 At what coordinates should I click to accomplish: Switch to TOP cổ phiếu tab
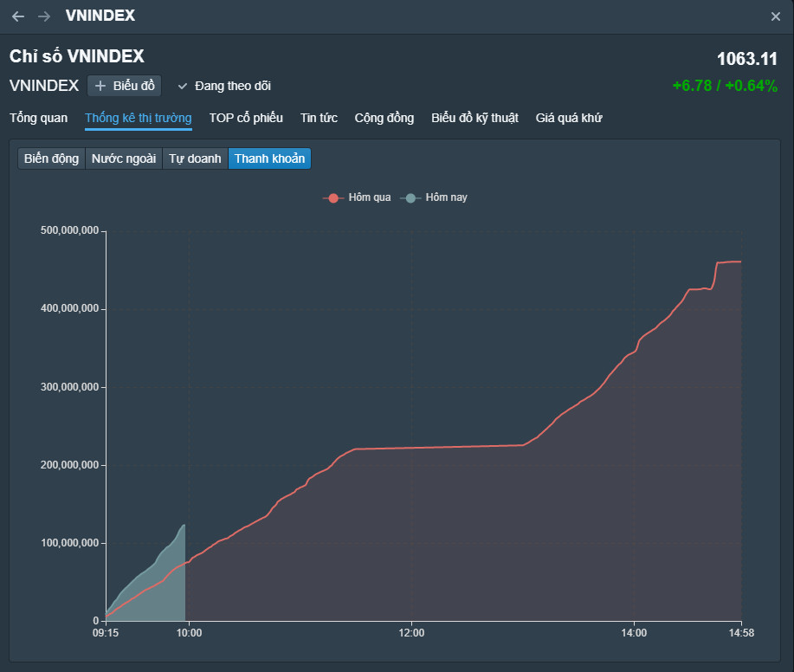click(x=246, y=118)
